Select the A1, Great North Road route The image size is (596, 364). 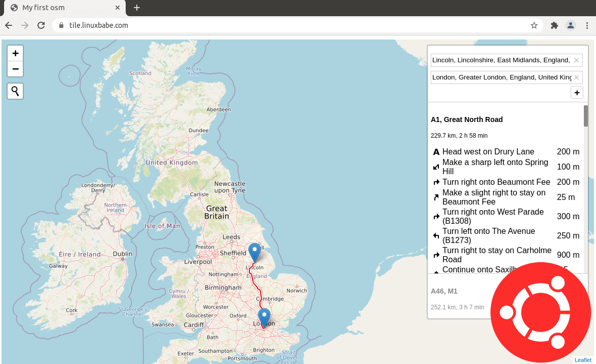[x=467, y=119]
